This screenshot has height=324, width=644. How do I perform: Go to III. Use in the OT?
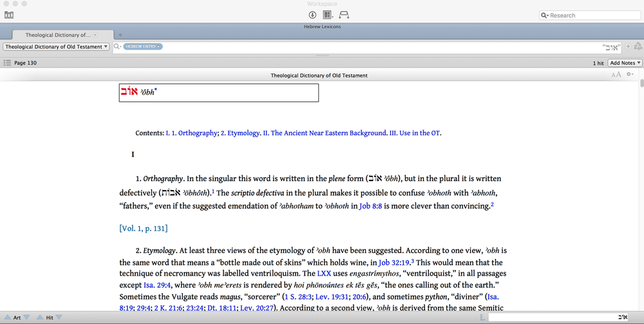coord(415,133)
